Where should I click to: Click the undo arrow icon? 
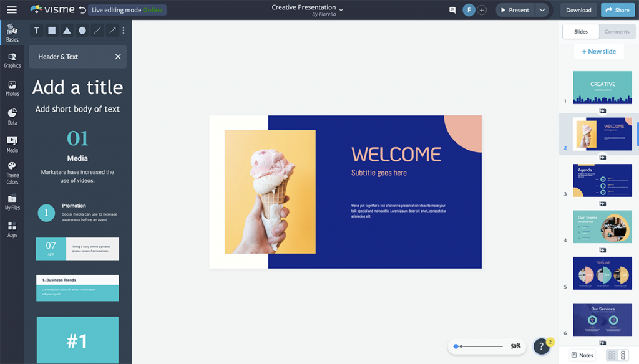point(82,10)
